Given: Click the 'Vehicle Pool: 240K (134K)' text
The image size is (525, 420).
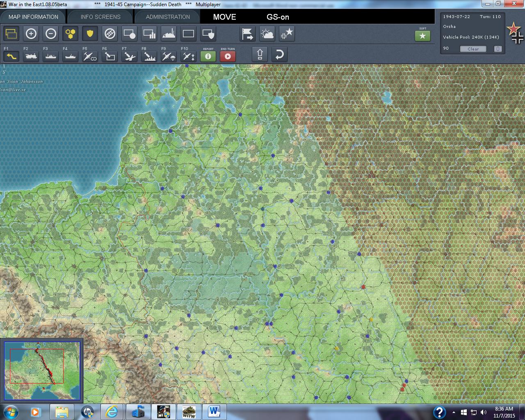Looking at the screenshot, I should click(x=471, y=37).
